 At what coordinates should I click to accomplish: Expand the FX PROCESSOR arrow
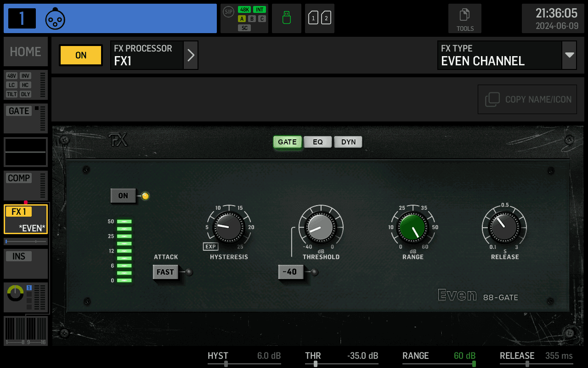coord(191,55)
